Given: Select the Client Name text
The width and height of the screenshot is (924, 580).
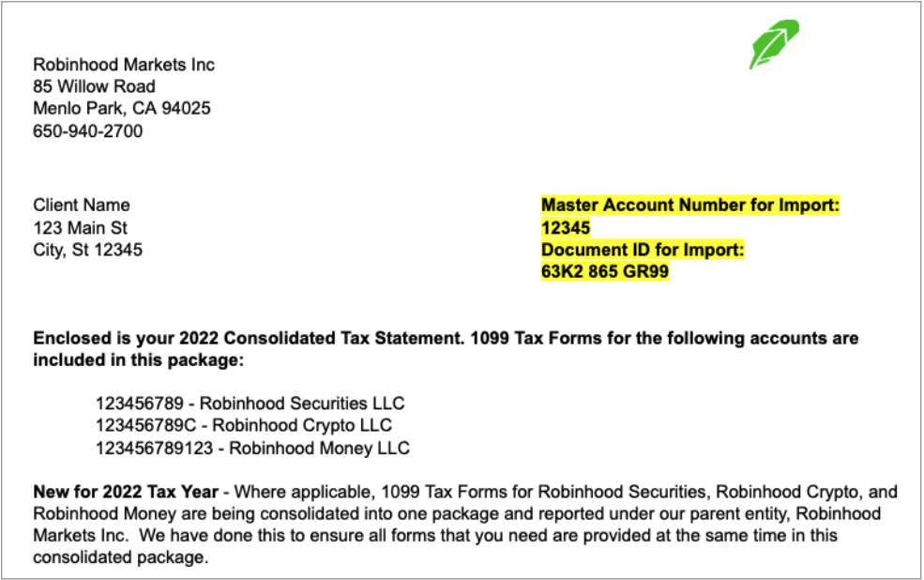Looking at the screenshot, I should click(x=82, y=206).
